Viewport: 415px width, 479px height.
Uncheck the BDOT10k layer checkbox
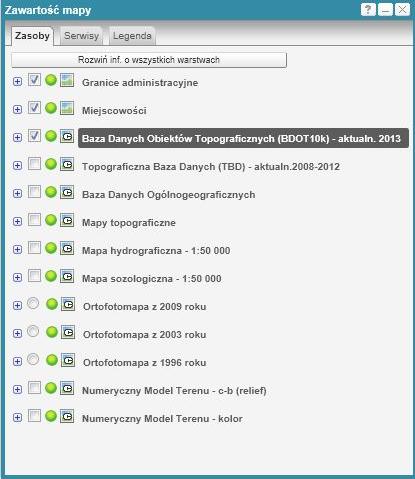(34, 136)
